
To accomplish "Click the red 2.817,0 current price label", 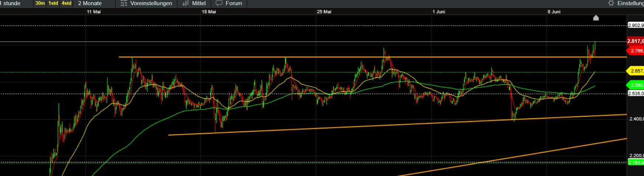I will (636, 41).
